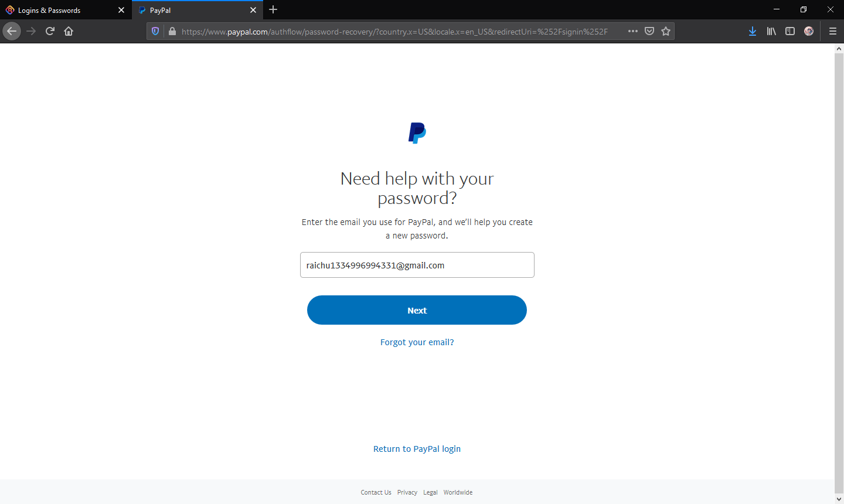844x504 pixels.
Task: Open the Legal footer link
Action: (x=430, y=492)
